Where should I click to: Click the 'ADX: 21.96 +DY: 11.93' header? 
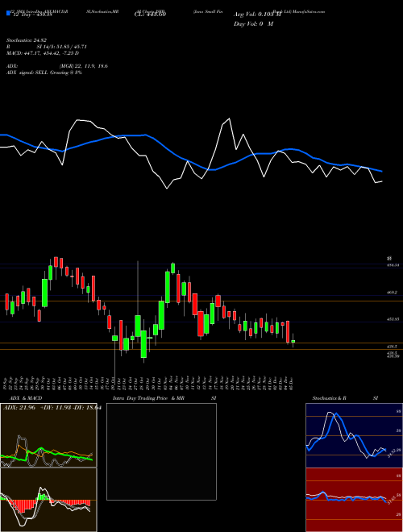(x=52, y=408)
